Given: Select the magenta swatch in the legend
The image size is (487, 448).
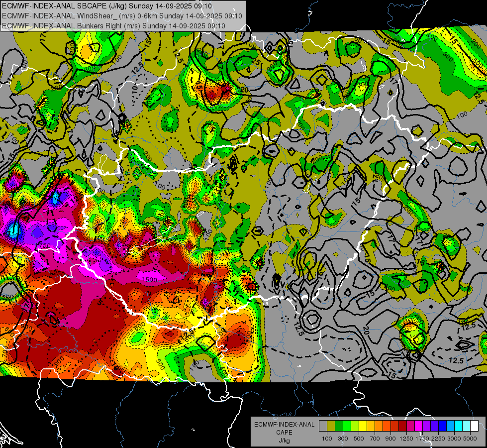Looking at the screenshot, I should 419,426.
